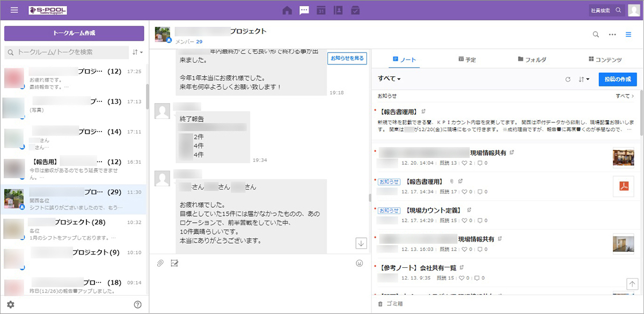Viewport: 644px width, 314px height.
Task: Click the settings gear at bottom left
Action: tap(11, 304)
